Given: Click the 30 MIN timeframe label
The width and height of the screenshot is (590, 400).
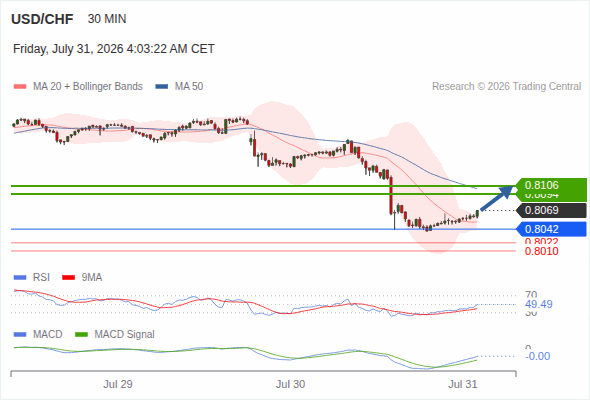Looking at the screenshot, I should point(107,19).
